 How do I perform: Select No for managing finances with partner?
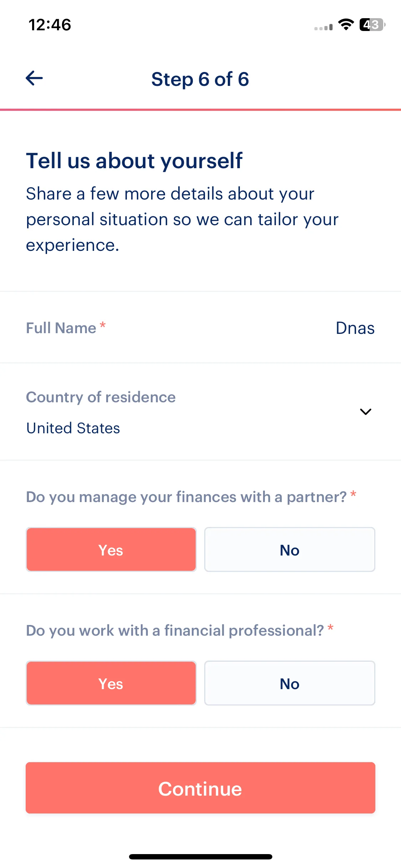pos(289,549)
